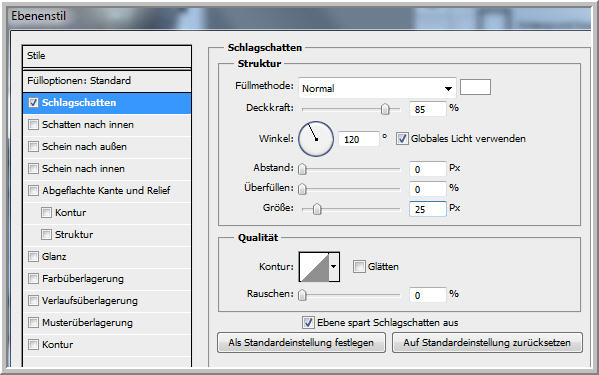The width and height of the screenshot is (599, 375).
Task: Click the Winkel value field 120
Action: tap(359, 139)
